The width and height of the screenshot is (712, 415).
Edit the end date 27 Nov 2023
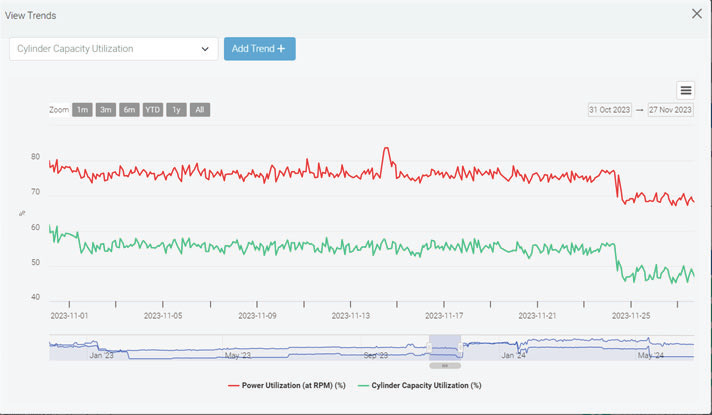[x=670, y=110]
